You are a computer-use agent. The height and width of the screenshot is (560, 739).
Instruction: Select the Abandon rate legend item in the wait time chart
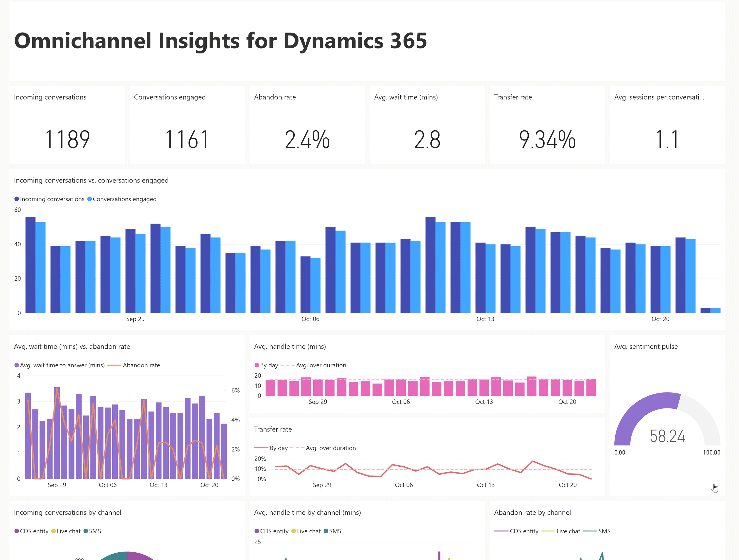click(134, 365)
